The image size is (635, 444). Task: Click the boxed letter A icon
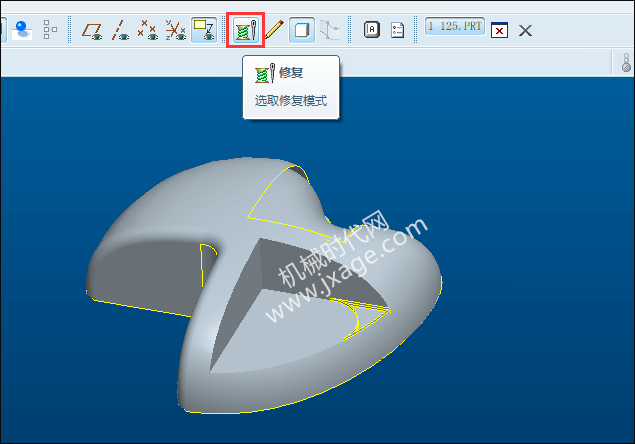coord(372,30)
